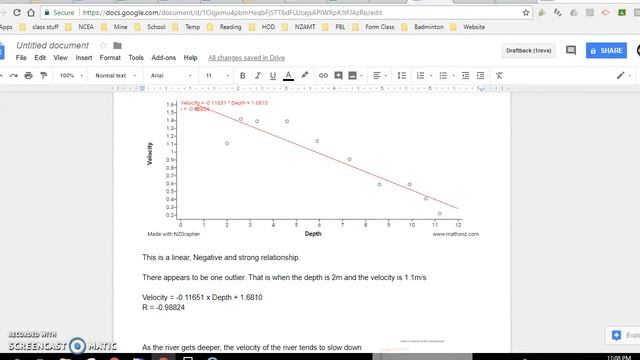This screenshot has height=360, width=640.
Task: Open the font size 11 dropdown
Action: point(217,76)
